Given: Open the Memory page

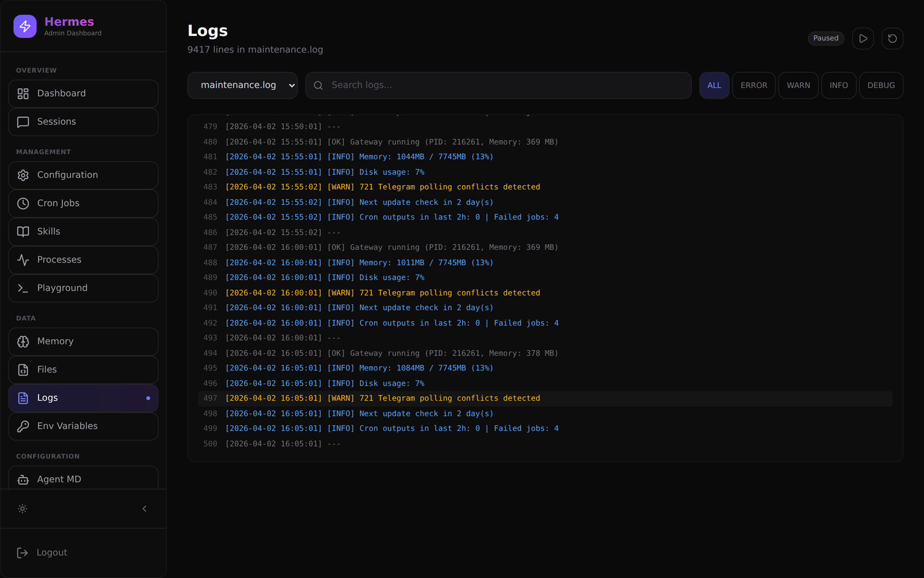Looking at the screenshot, I should pos(83,342).
